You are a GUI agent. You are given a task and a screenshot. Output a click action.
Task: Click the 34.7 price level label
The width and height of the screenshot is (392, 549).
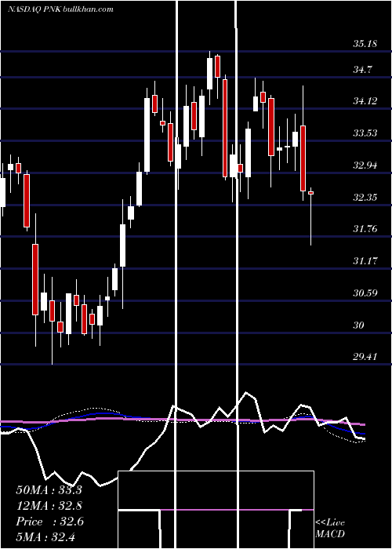click(x=362, y=69)
